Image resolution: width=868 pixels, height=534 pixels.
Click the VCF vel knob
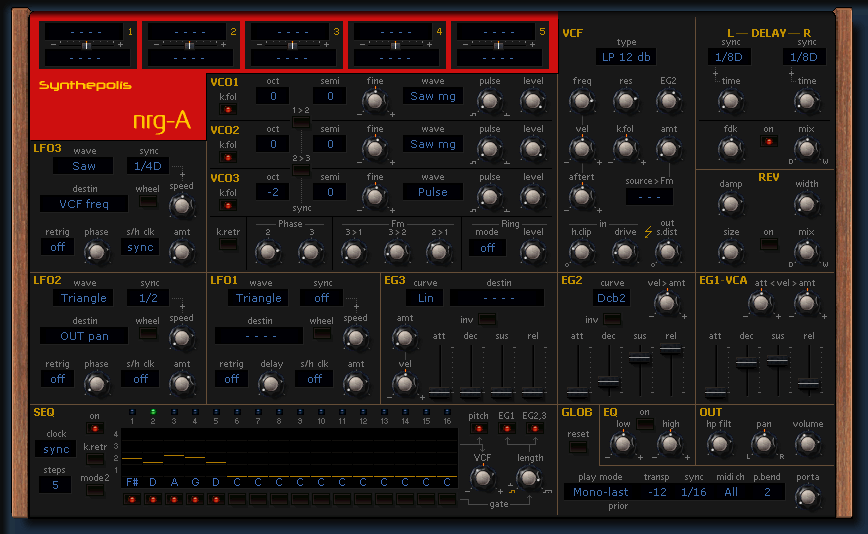pos(582,149)
